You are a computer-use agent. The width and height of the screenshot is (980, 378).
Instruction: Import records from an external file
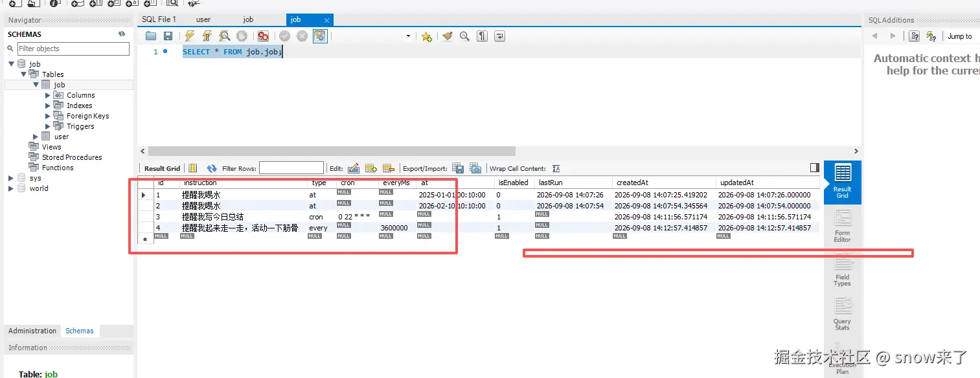[x=475, y=168]
